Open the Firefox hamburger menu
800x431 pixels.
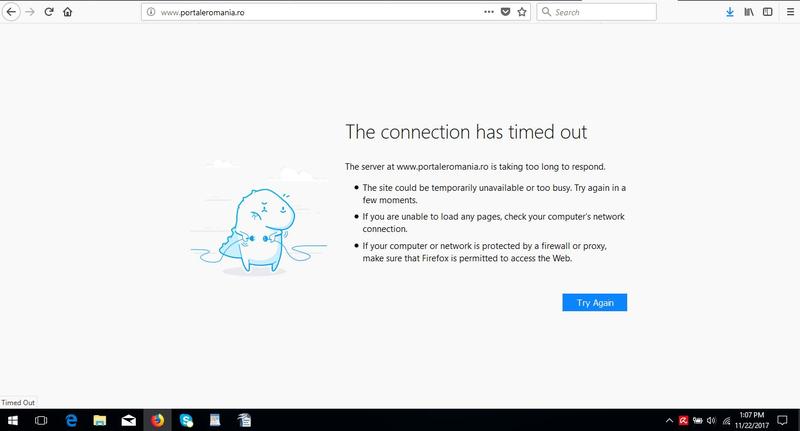(x=787, y=12)
